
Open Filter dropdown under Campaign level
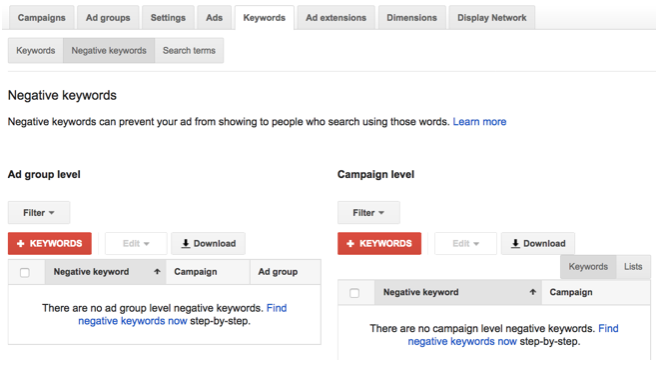point(368,213)
